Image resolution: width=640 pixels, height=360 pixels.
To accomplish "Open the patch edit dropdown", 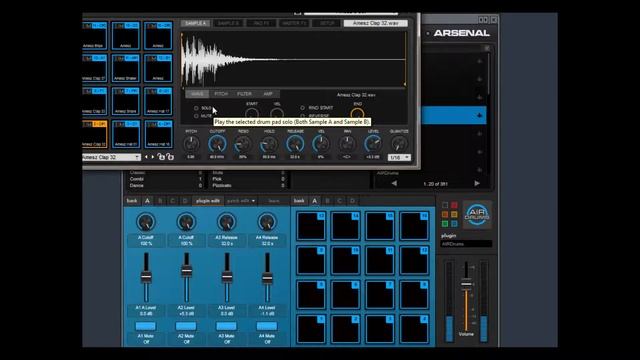I will (241, 201).
